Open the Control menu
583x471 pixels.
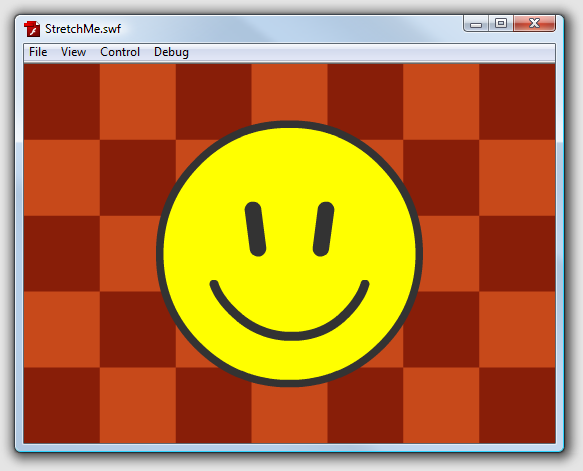click(120, 52)
